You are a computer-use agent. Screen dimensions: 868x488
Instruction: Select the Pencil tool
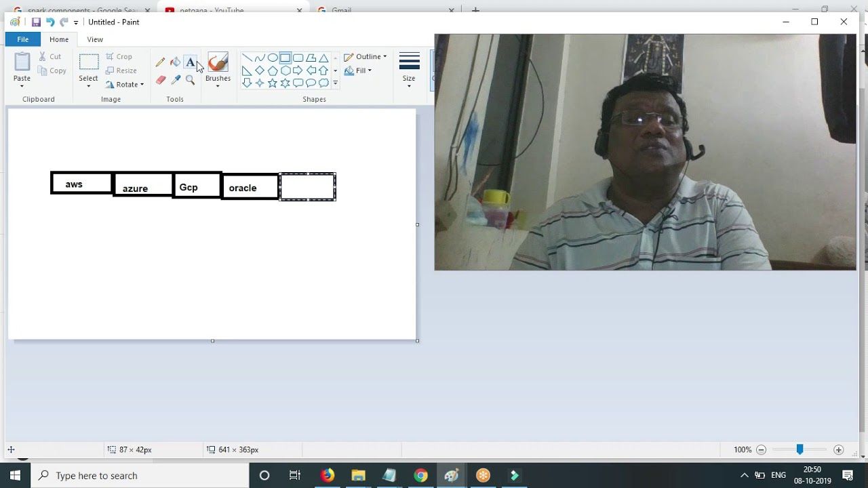click(160, 62)
